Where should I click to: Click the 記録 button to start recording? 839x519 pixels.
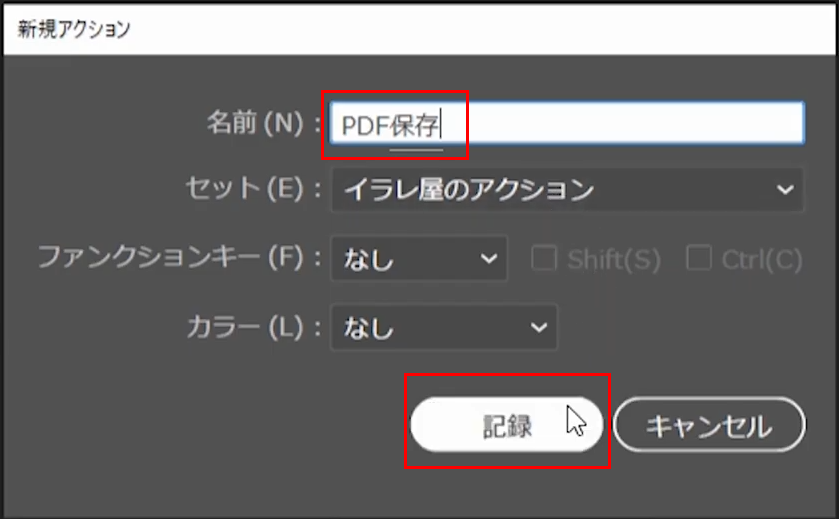506,425
